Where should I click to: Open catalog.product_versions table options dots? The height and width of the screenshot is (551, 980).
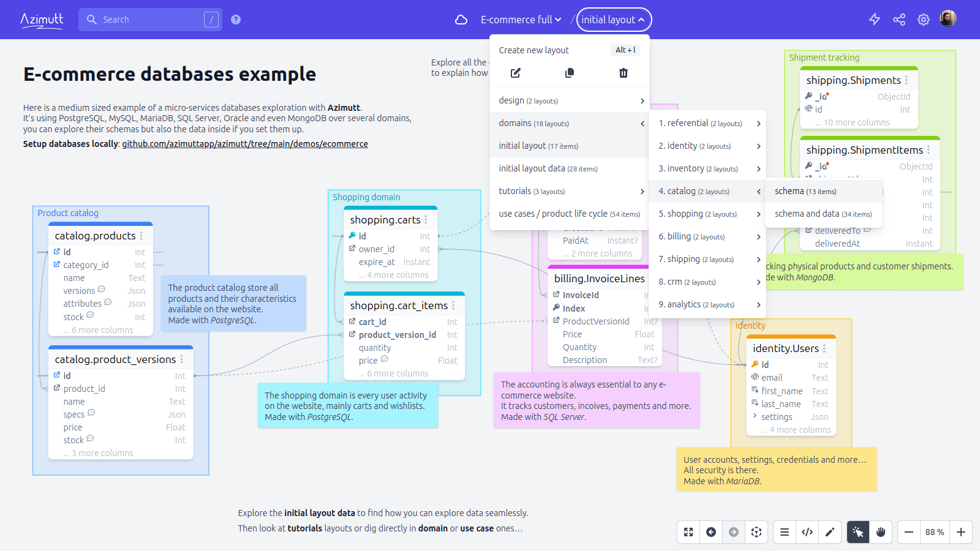(x=181, y=359)
